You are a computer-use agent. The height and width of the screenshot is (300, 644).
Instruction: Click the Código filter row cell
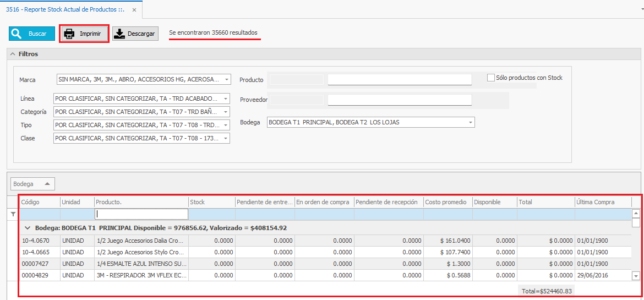(40, 214)
